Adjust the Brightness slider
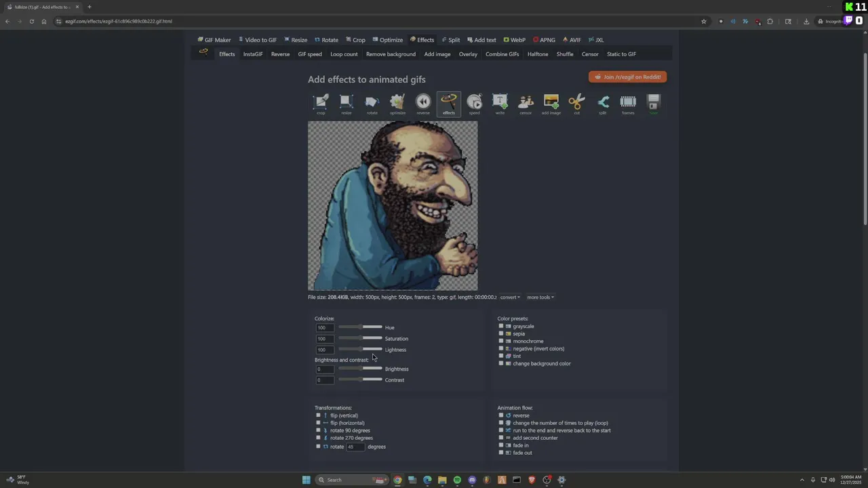868x488 pixels. (360, 369)
